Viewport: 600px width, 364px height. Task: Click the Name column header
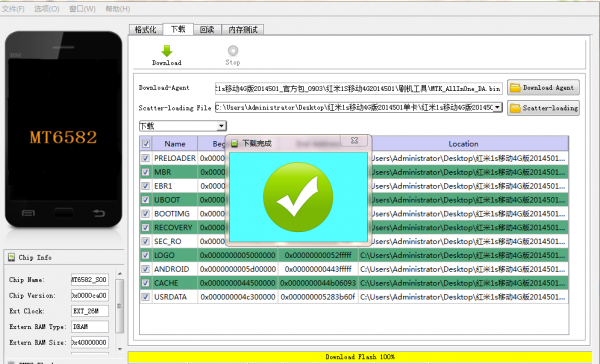pos(175,144)
